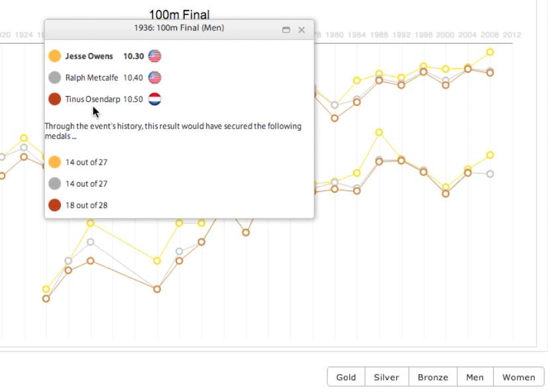This screenshot has width=548, height=392.
Task: Click the Netherlands flag beside Tinus Osendarp
Action: click(154, 99)
